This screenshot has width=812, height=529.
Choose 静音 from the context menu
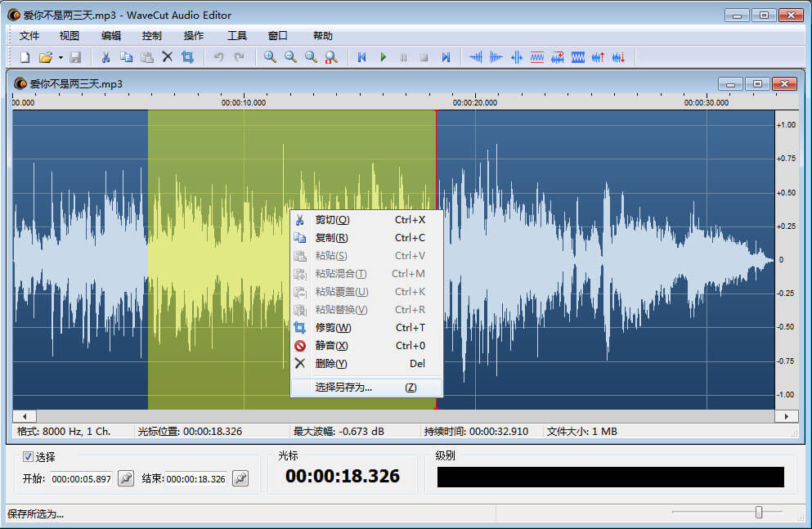point(366,346)
